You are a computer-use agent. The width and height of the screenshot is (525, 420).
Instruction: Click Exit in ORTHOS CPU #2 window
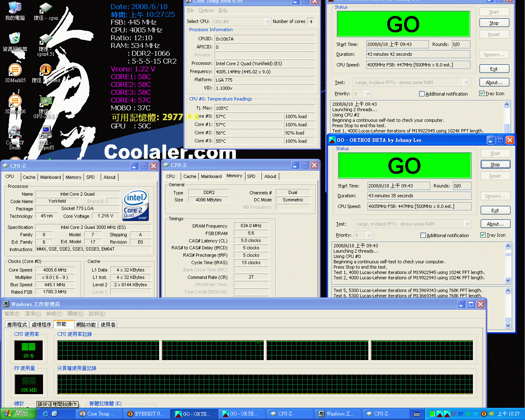pos(494,69)
